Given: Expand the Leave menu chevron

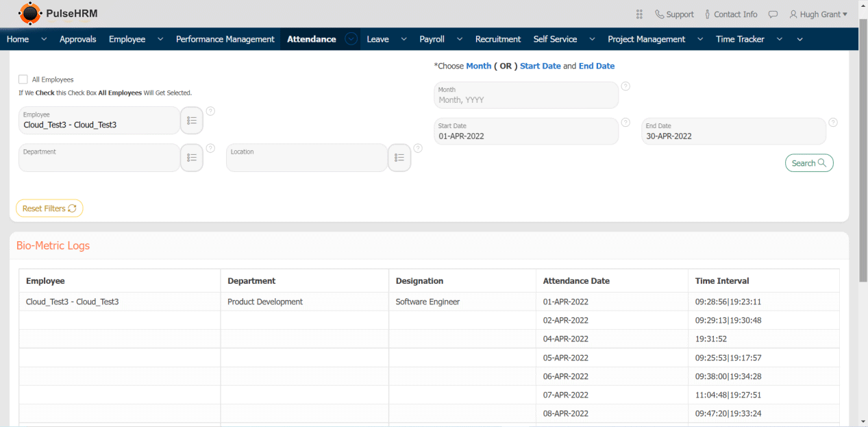Looking at the screenshot, I should (x=404, y=39).
